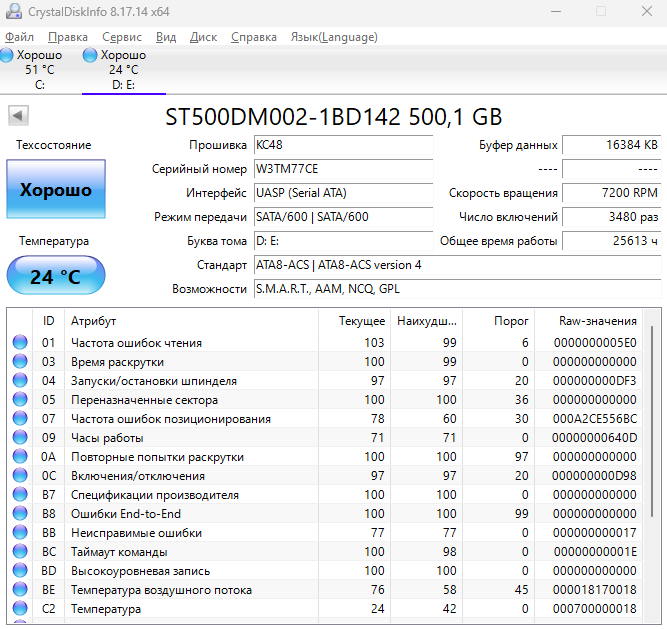The height and width of the screenshot is (629, 667).
Task: Click threshold value 99 of Ошибки End-to-End
Action: pos(522,514)
